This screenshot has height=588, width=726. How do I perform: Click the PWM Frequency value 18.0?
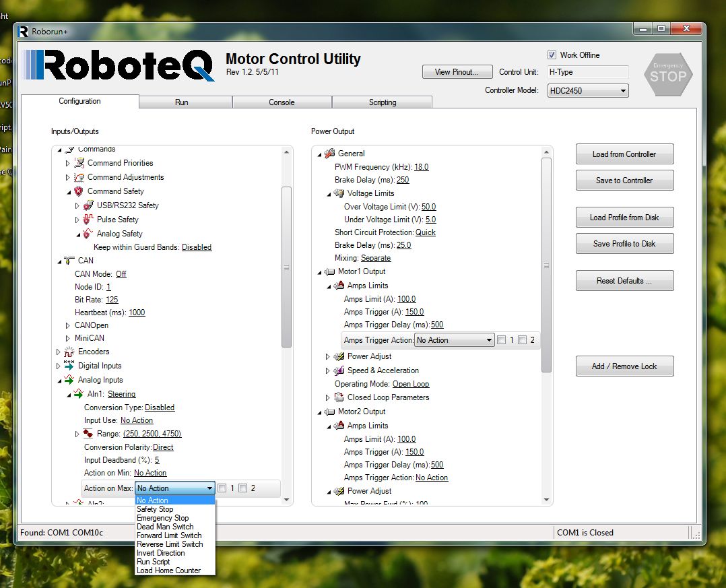(421, 167)
